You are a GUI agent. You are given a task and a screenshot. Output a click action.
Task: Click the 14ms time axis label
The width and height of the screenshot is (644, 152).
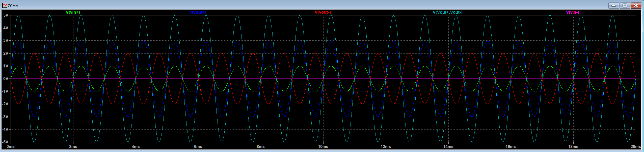448,146
